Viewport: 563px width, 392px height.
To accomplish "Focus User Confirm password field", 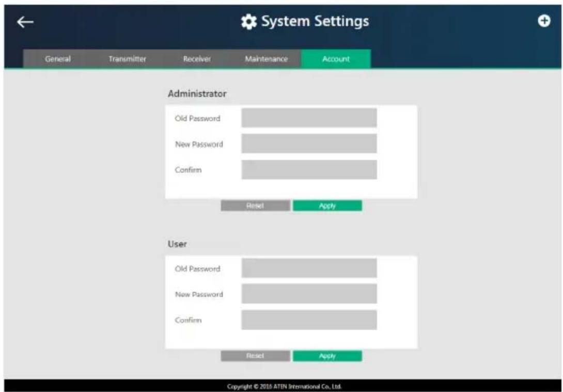I will point(309,320).
